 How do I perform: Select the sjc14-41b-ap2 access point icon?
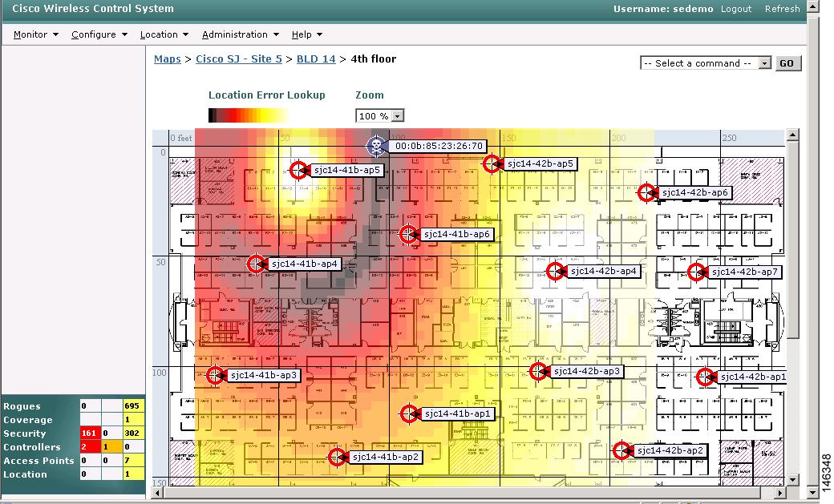338,457
